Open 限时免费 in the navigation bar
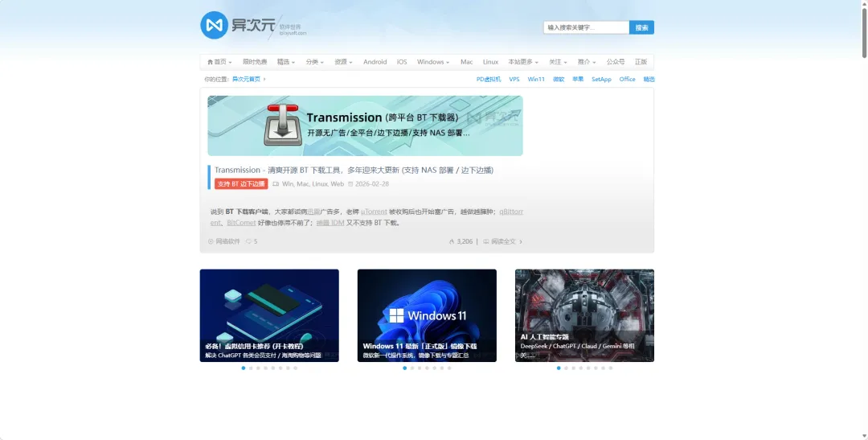The width and height of the screenshot is (868, 440). (255, 62)
